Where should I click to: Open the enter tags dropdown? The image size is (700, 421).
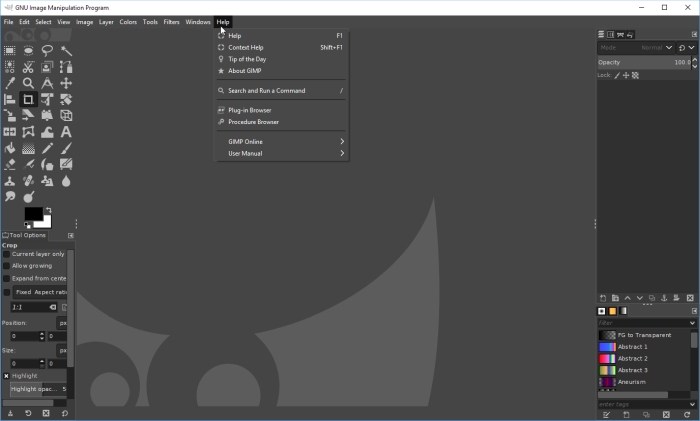[692, 404]
